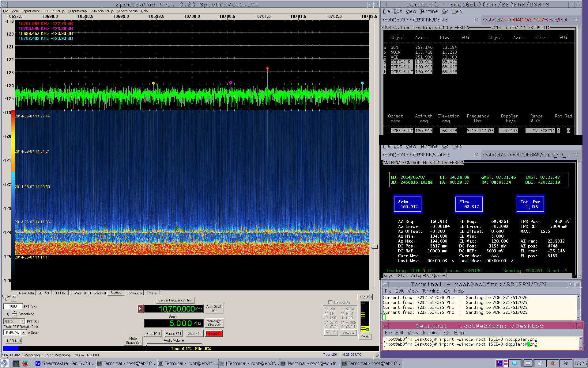The height and width of the screenshot is (368, 588).
Task: Close the EB3FRN/station terminal tab
Action: tap(476, 155)
